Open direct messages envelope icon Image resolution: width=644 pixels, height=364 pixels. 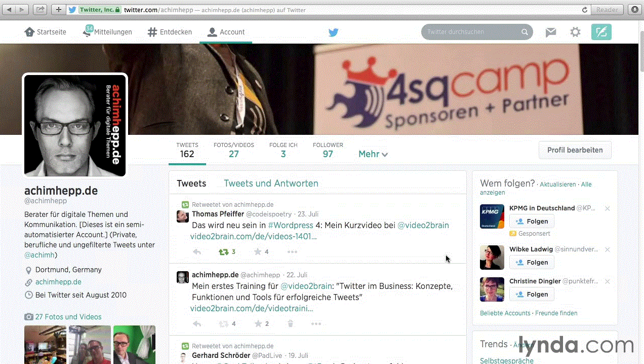(551, 32)
